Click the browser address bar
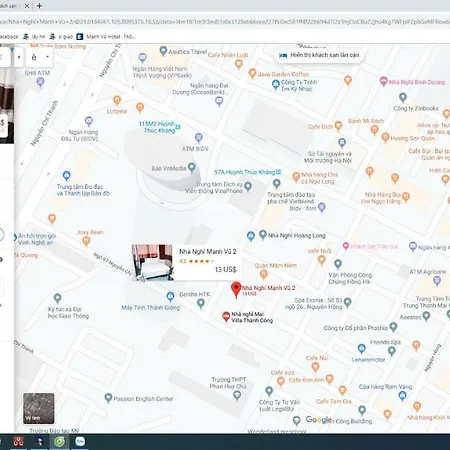450x450 pixels. 225,21
